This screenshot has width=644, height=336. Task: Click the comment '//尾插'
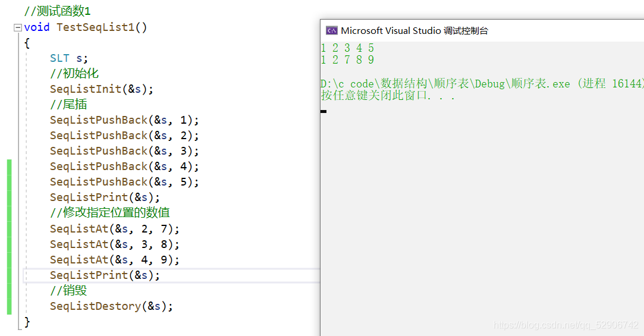(x=68, y=104)
